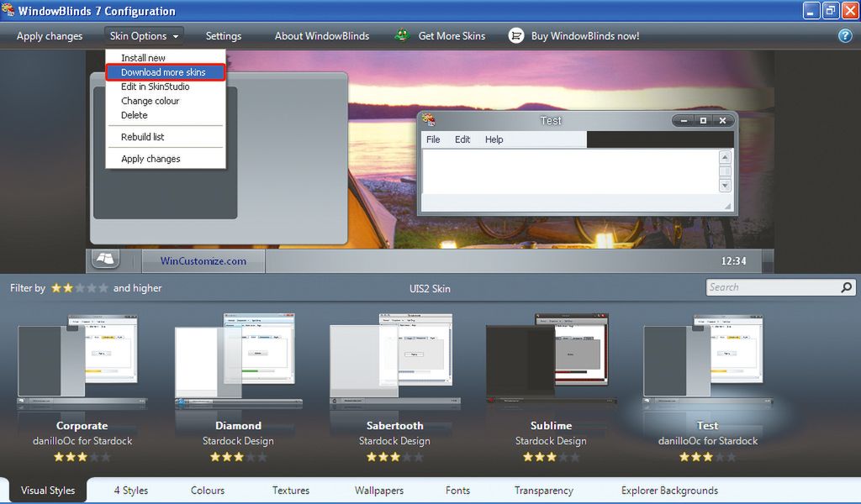861x504 pixels.
Task: Open the Skin Options dropdown
Action: 144,36
